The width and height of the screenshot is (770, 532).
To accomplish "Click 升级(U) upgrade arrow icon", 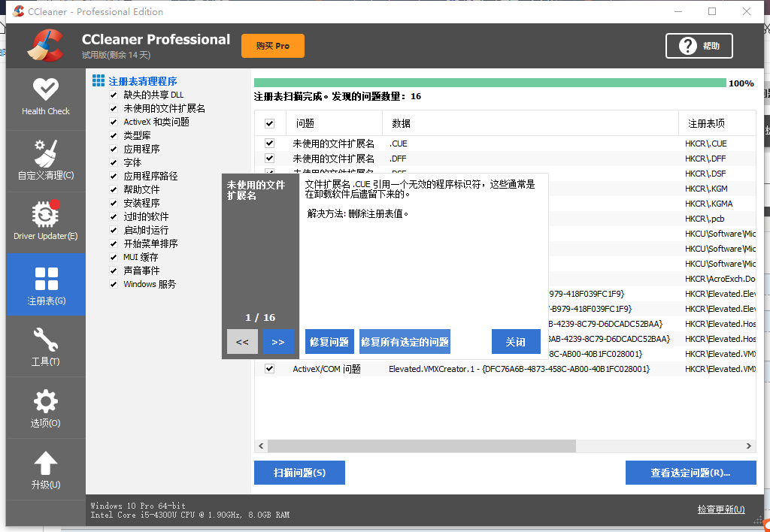I will [46, 463].
